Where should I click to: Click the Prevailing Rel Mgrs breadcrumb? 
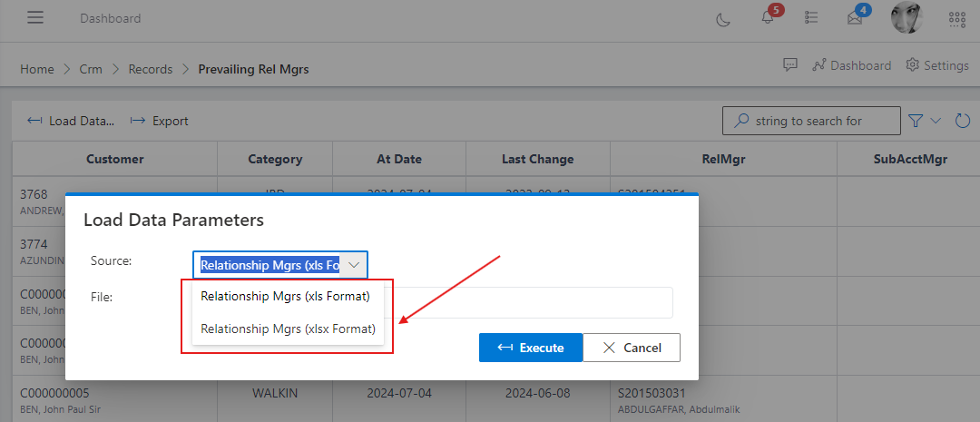pos(253,69)
